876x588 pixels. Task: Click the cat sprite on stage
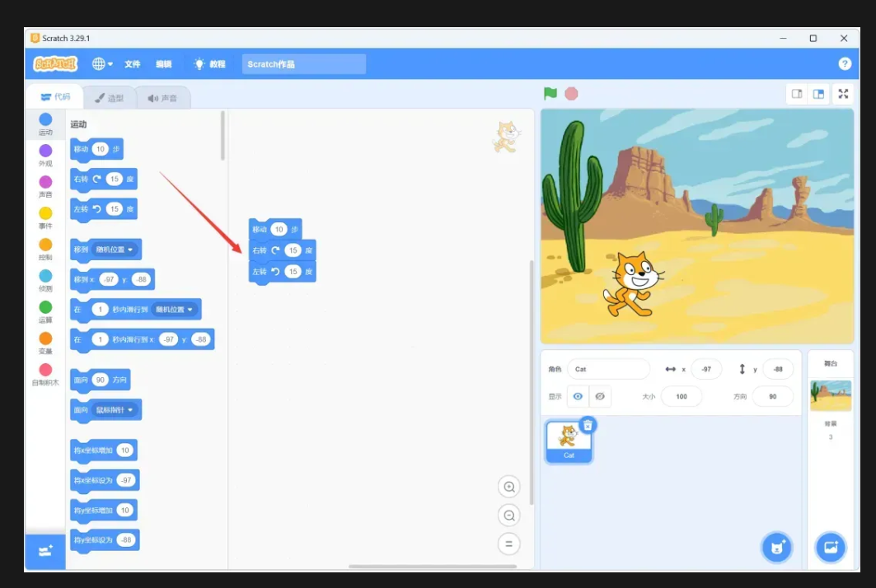634,283
